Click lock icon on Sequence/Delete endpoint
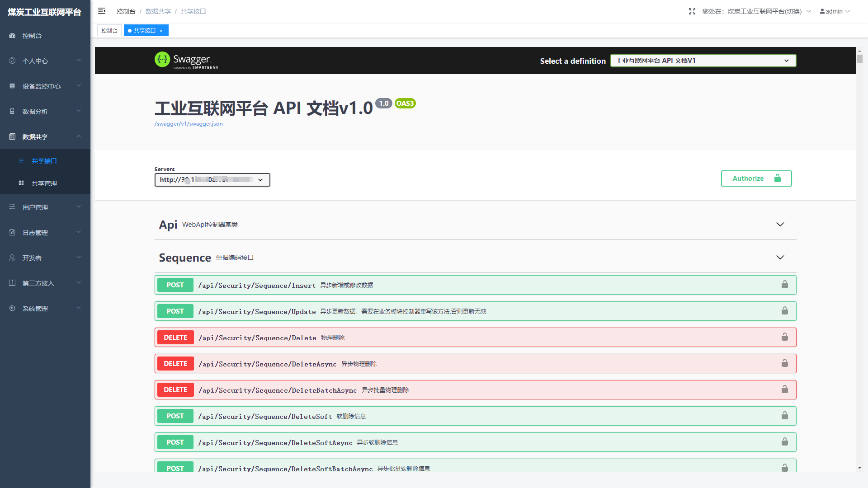The image size is (868, 488). pos(784,337)
